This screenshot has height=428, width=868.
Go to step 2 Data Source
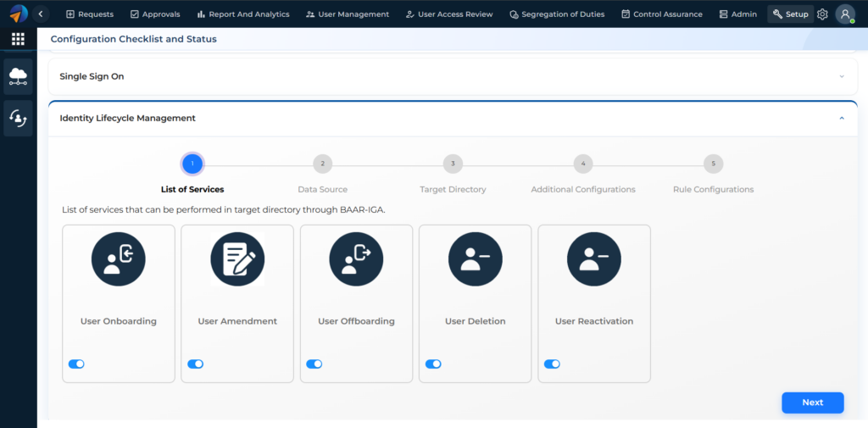pyautogui.click(x=323, y=164)
